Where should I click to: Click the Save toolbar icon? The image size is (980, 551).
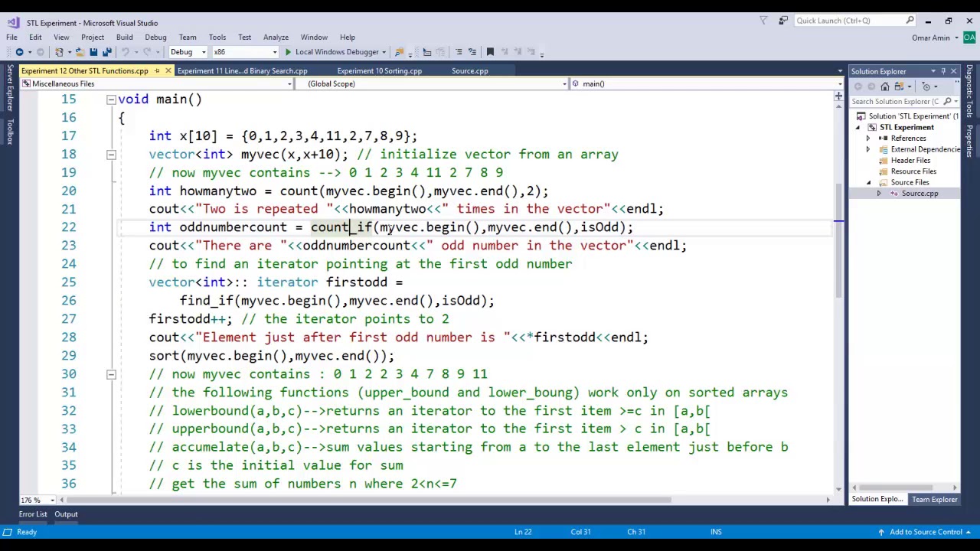pos(93,52)
